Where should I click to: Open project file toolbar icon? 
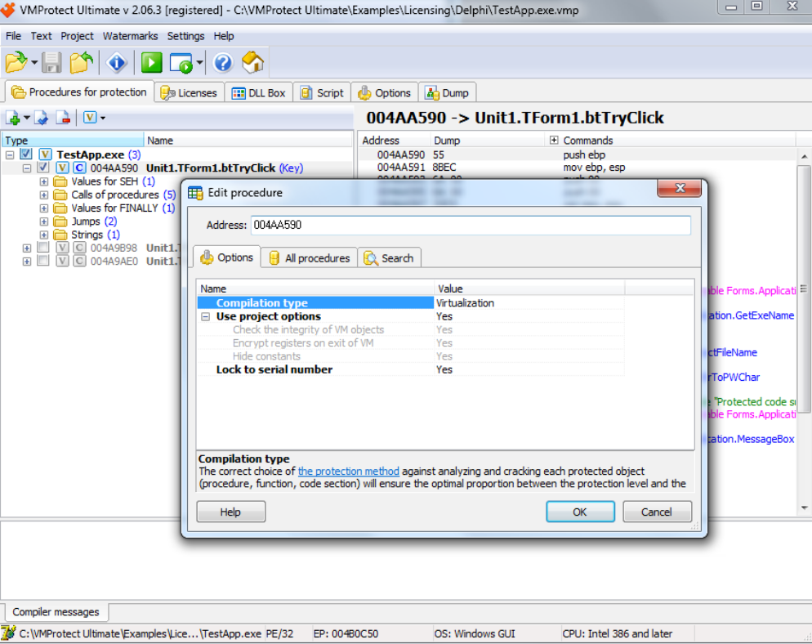click(x=16, y=63)
